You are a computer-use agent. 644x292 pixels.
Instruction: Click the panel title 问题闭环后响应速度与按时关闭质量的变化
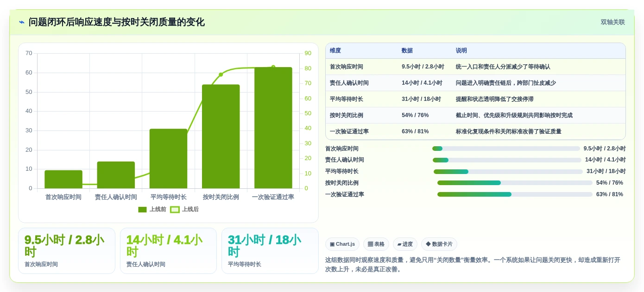(117, 22)
